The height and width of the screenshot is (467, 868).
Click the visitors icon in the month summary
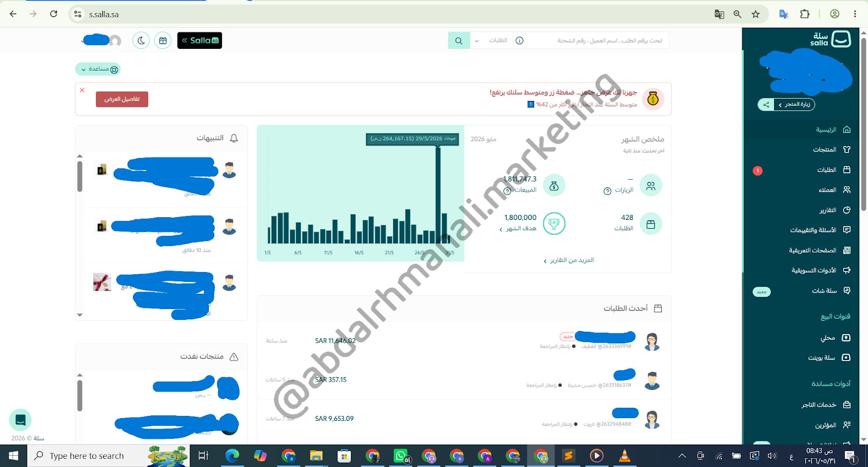click(650, 186)
